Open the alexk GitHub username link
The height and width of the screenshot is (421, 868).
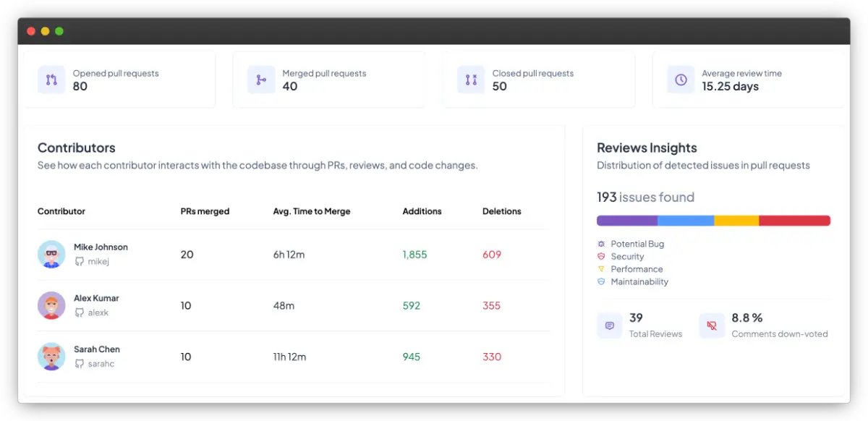tap(98, 312)
